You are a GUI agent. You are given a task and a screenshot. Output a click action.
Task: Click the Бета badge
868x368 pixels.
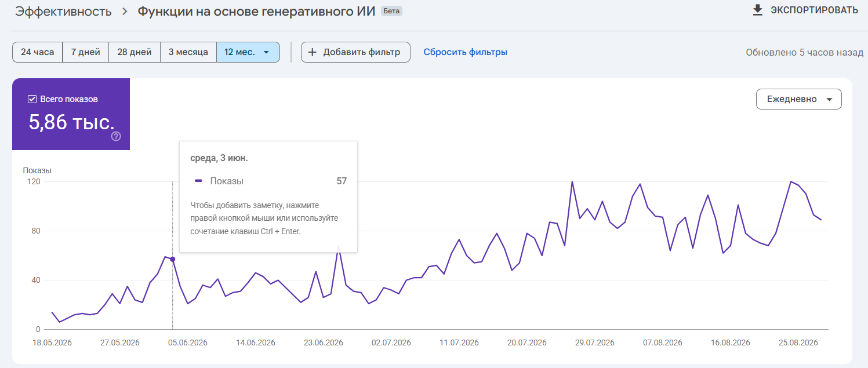(391, 11)
